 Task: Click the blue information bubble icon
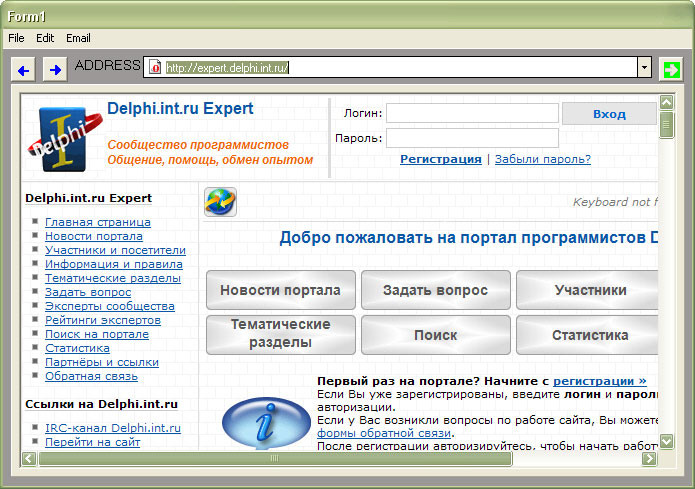(266, 422)
